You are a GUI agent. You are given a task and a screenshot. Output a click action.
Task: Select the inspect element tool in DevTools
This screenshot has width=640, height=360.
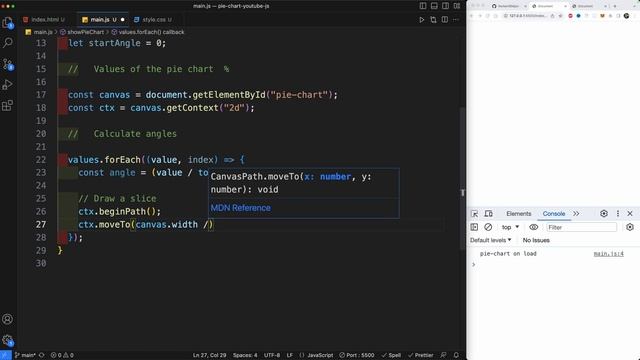474,213
